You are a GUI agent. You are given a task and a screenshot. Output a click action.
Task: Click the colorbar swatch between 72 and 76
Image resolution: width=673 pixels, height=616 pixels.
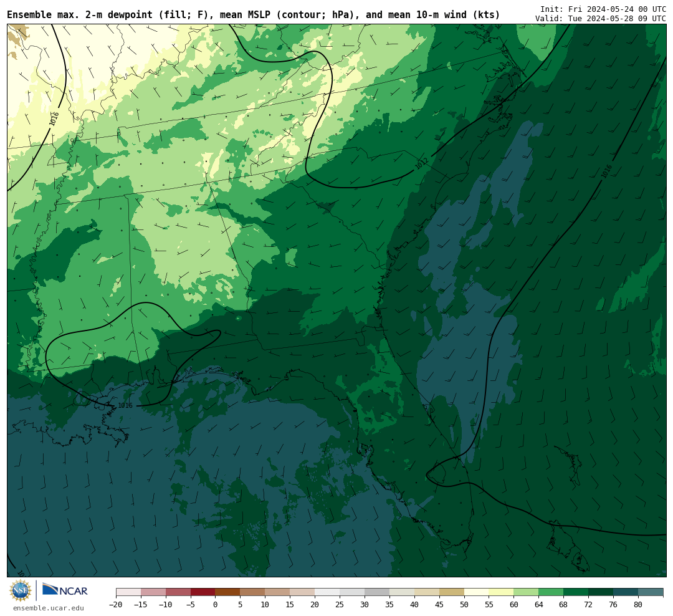click(601, 592)
